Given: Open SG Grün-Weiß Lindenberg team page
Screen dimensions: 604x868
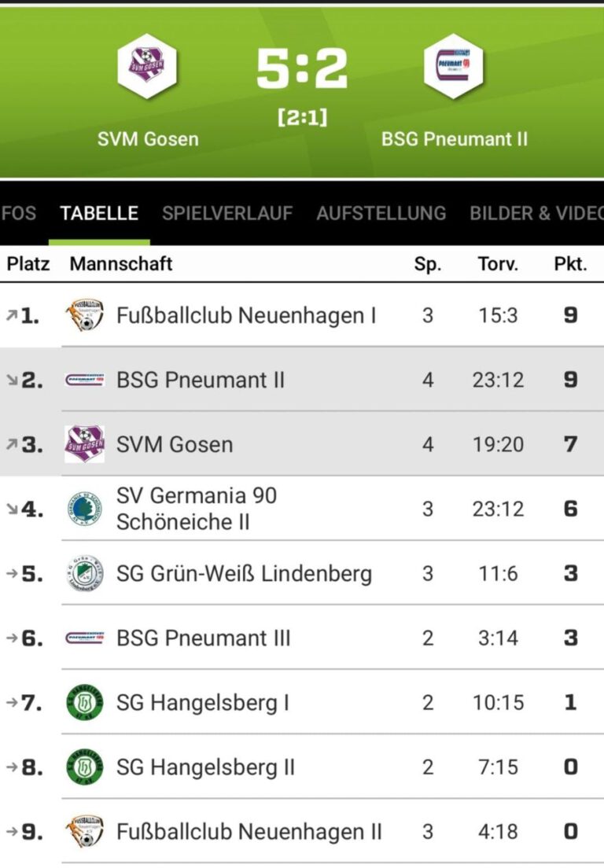Looking at the screenshot, I should (x=244, y=573).
